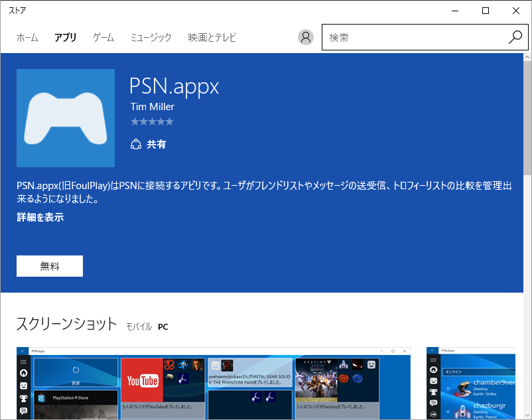
Task: Click the 無料 install button
Action: point(50,266)
